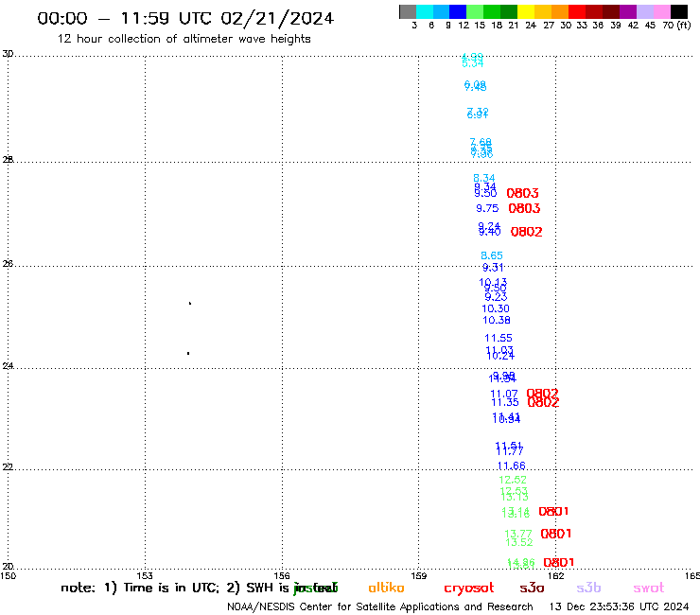Select the purple swatch in the color scale
The width and height of the screenshot is (700, 615).
[x=627, y=11]
